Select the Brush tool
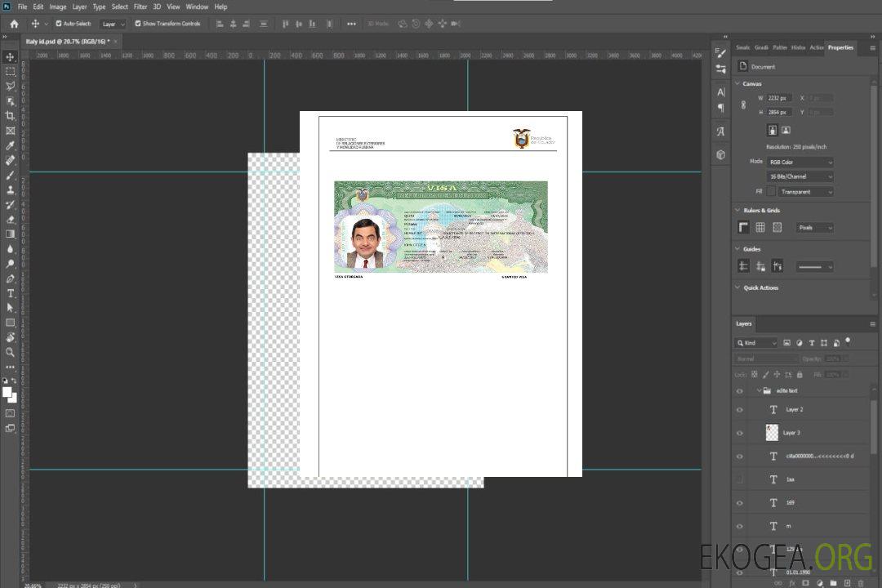The image size is (882, 588). tap(10, 175)
